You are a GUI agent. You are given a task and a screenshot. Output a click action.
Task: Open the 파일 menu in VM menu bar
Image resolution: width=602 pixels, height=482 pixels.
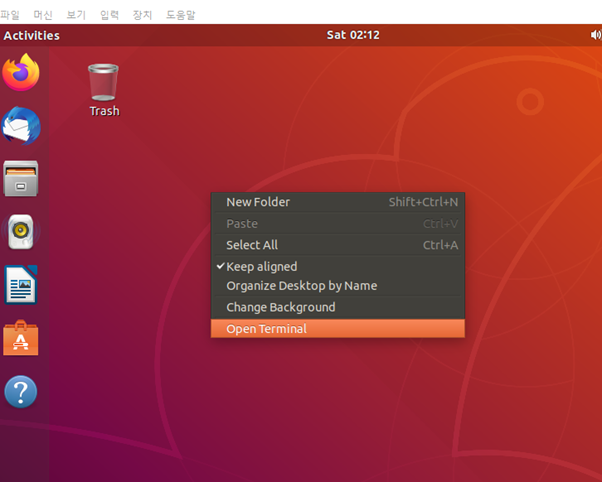coord(10,15)
